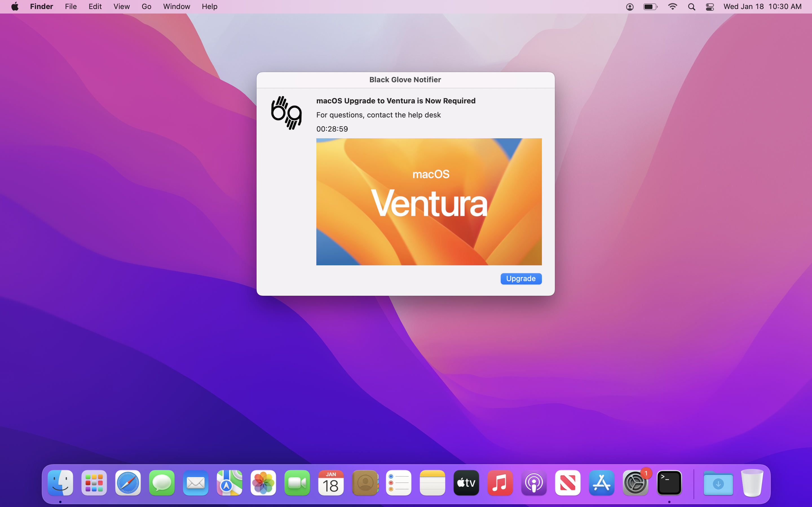Click the Black Glove hand logo
812x507 pixels.
coord(286,113)
